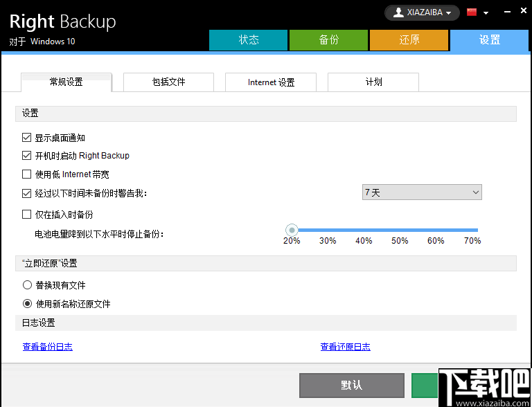Switch to the 状态 tab

coord(249,40)
